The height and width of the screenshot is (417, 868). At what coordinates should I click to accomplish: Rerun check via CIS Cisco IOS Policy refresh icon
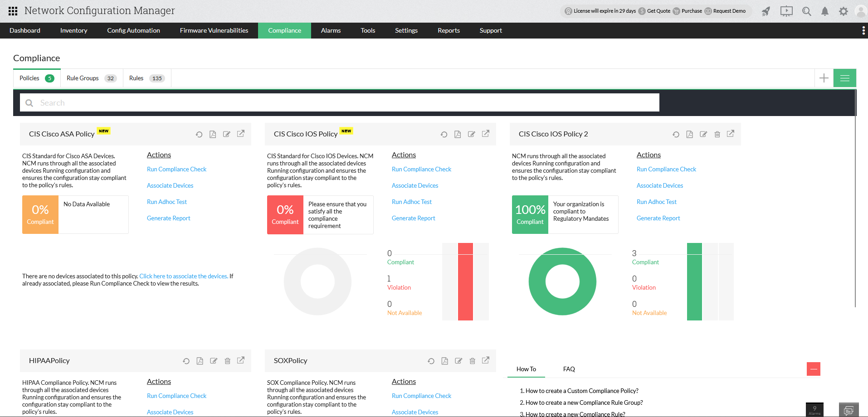[x=444, y=134]
